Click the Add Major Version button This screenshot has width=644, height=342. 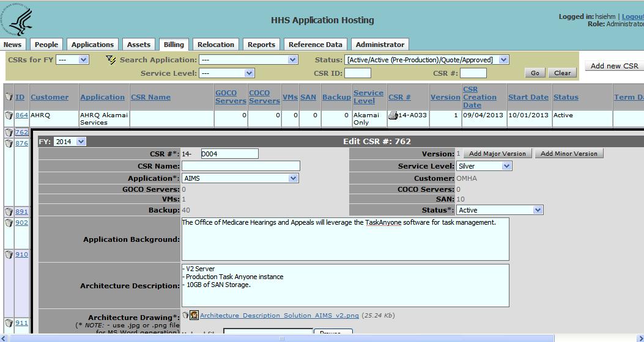497,154
